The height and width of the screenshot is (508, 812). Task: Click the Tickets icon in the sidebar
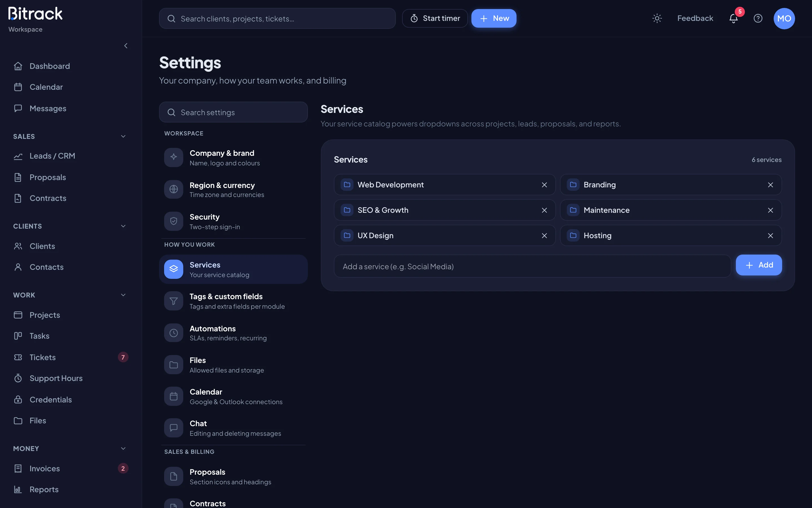point(18,357)
